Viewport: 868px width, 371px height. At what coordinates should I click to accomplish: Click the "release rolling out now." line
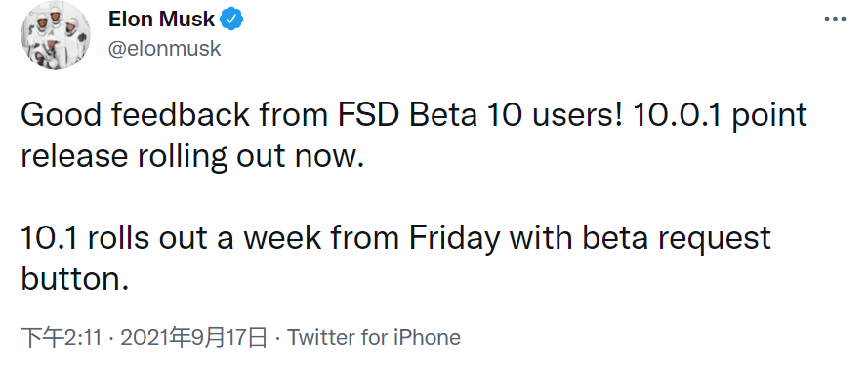coord(192,157)
